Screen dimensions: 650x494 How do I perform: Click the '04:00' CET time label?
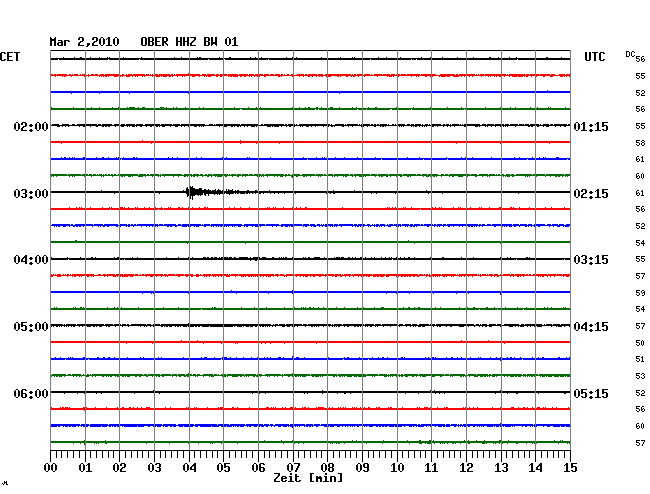pyautogui.click(x=31, y=260)
